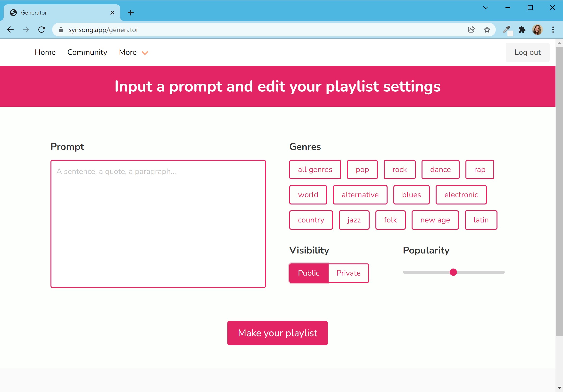Click the Log out button
This screenshot has width=563, height=392.
527,52
